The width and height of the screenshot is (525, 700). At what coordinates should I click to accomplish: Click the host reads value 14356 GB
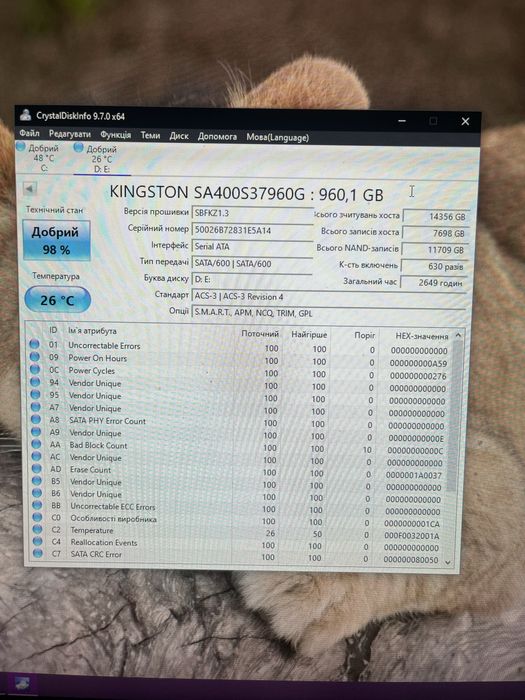[436, 217]
